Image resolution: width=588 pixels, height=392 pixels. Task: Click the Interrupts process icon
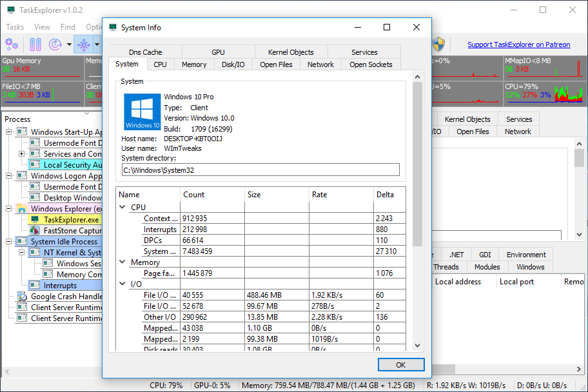[35, 285]
